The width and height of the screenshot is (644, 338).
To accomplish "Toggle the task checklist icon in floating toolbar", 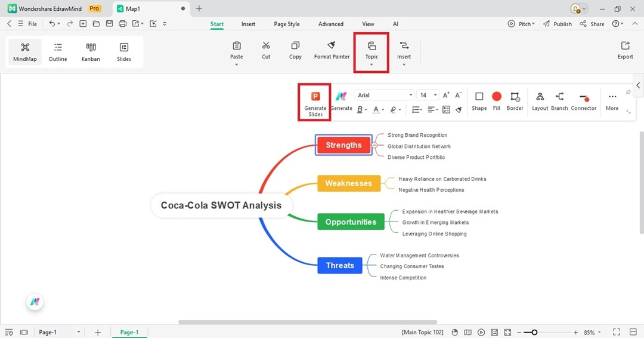I will click(447, 109).
